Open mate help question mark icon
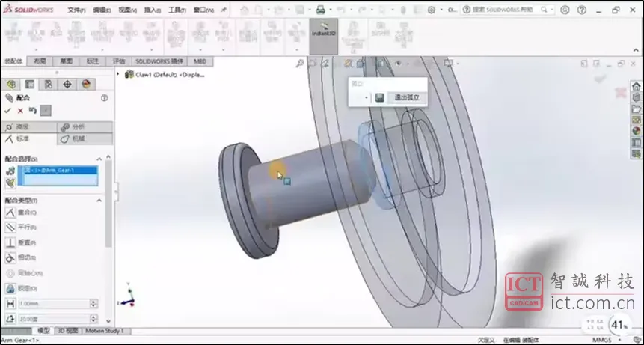 [x=104, y=98]
